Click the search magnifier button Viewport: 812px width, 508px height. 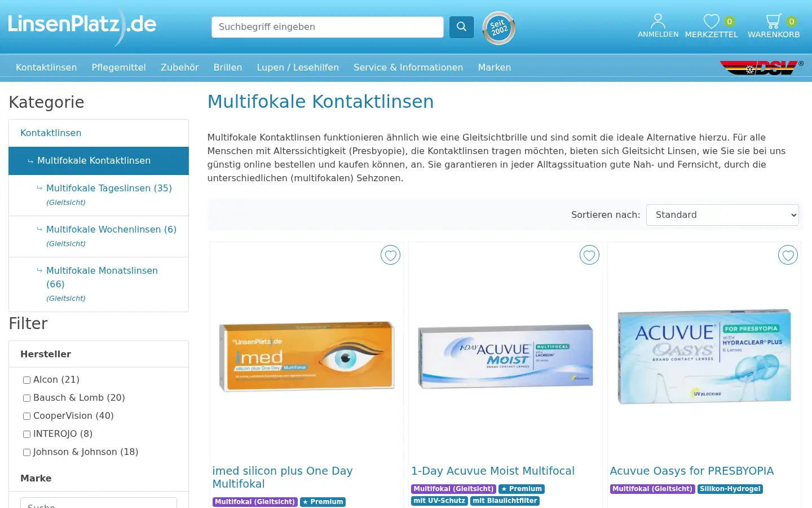461,27
